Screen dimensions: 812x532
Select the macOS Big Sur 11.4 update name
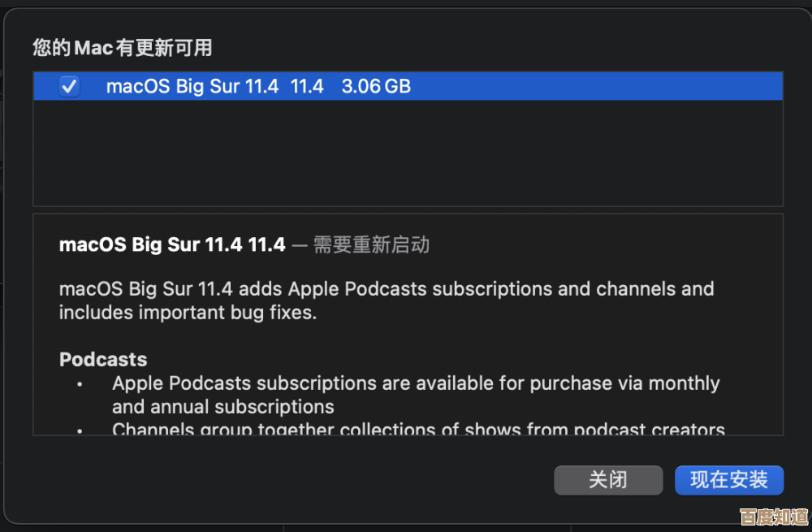192,86
